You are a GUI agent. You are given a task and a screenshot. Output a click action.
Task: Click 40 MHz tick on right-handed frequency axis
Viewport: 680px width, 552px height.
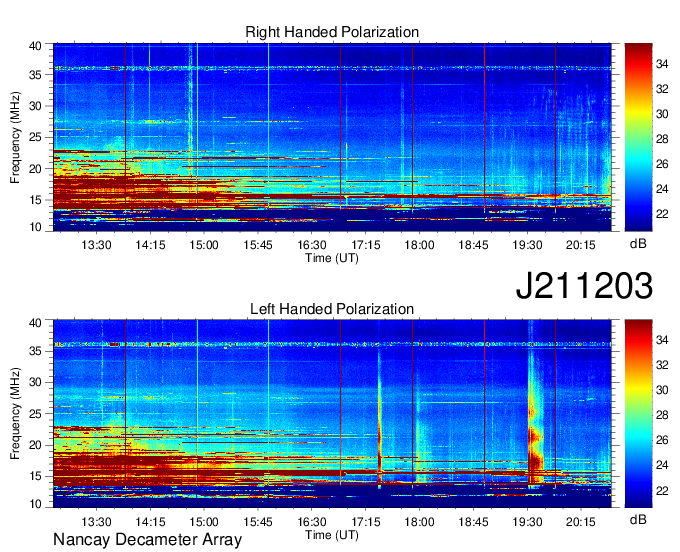(35, 46)
